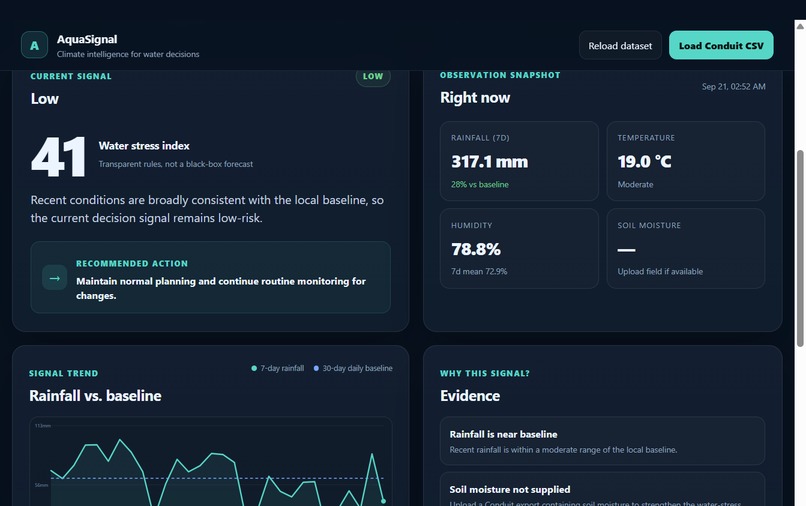Click the Humidity card showing 78.8%
Viewport: 806px width, 506px height.
(519, 248)
